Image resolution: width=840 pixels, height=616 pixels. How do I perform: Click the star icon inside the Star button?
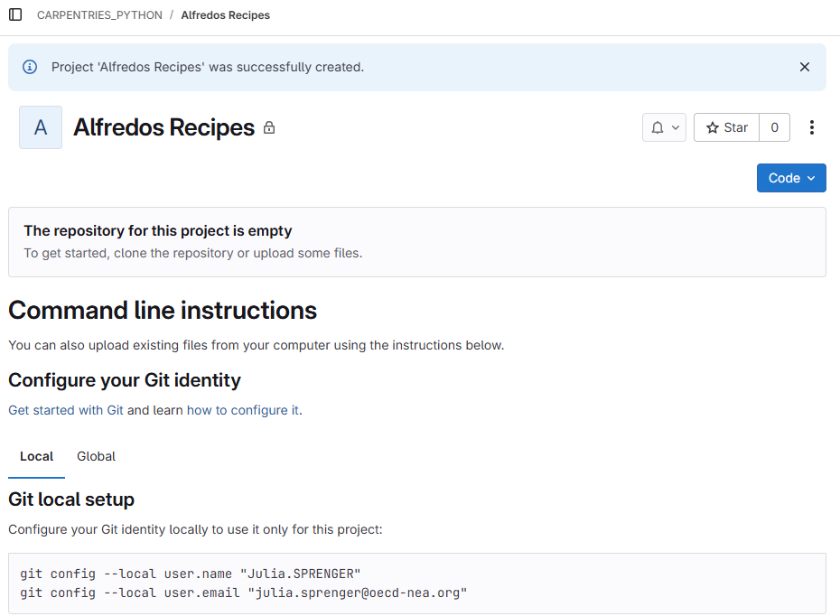714,127
